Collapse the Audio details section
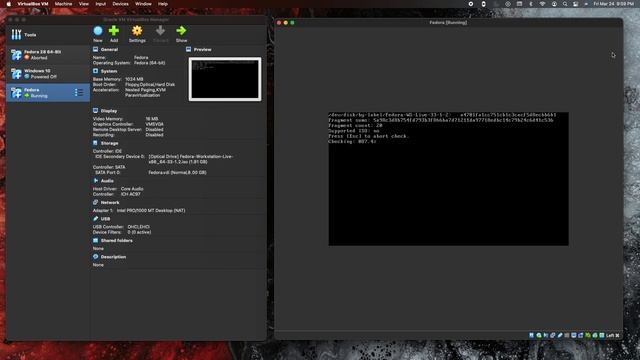This screenshot has height=360, width=640. [107, 181]
